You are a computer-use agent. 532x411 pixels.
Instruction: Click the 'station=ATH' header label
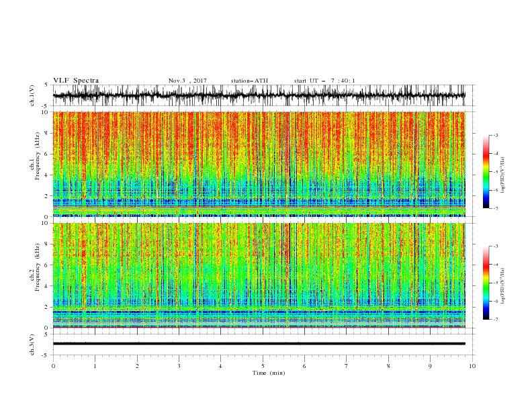[x=249, y=81]
